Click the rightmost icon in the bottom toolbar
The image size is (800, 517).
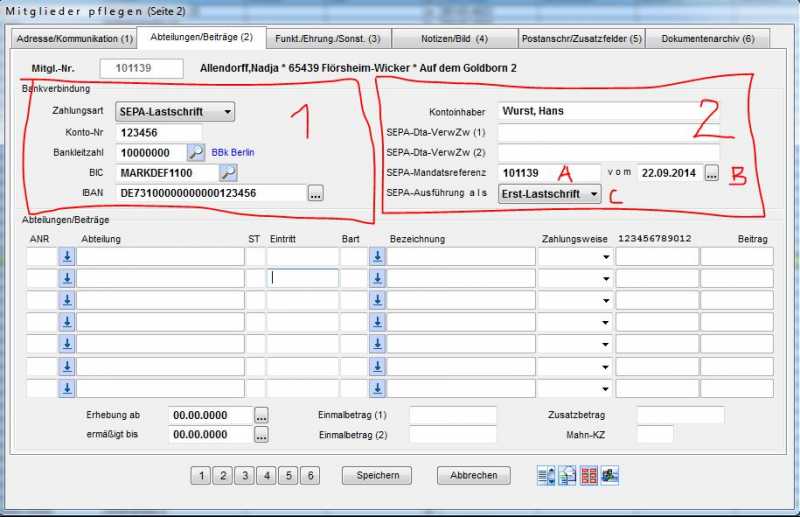[611, 476]
